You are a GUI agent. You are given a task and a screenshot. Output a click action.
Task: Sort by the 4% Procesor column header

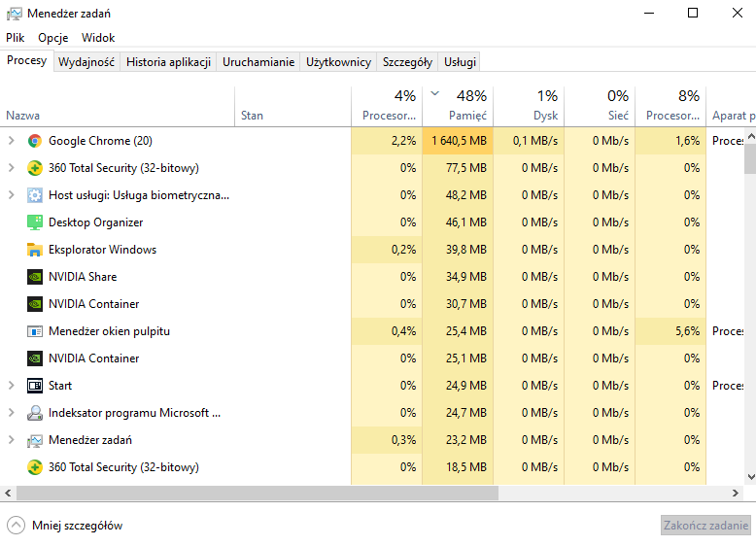point(387,107)
